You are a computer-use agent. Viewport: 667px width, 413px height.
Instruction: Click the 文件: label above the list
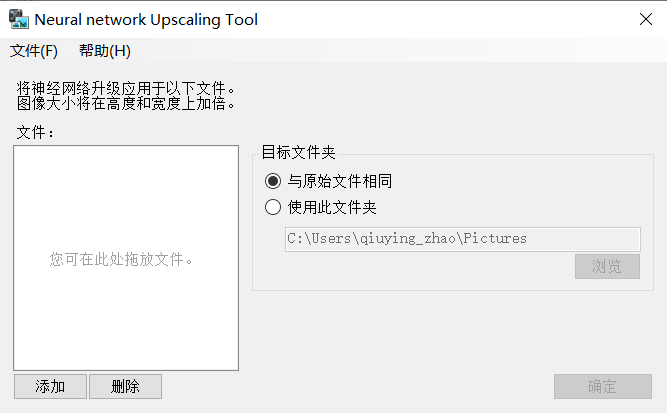point(35,132)
